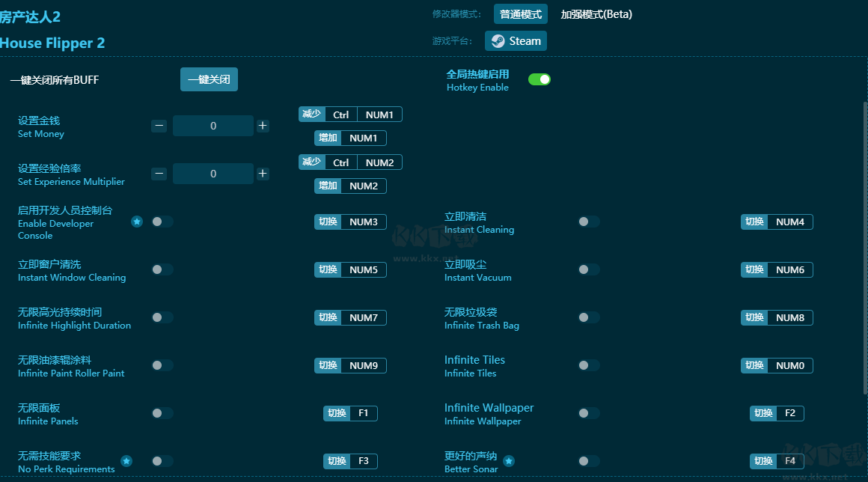Click House Flipper 2 title text
This screenshot has width=868, height=482.
tap(52, 43)
